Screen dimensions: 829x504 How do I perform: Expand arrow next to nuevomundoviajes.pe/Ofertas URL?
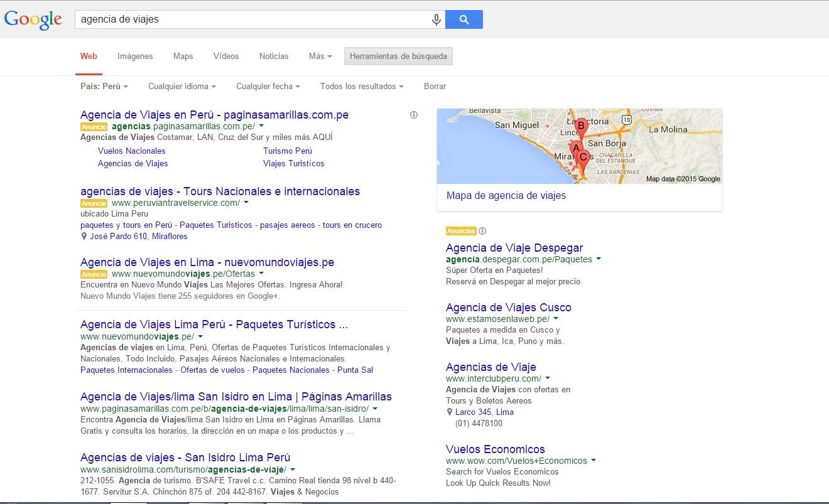pos(261,274)
